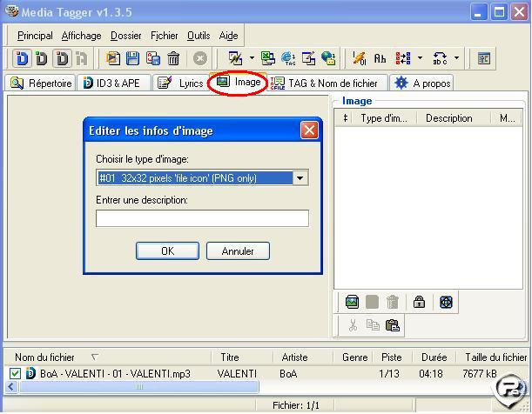
Task: Switch to the Lyrics tab
Action: point(180,83)
